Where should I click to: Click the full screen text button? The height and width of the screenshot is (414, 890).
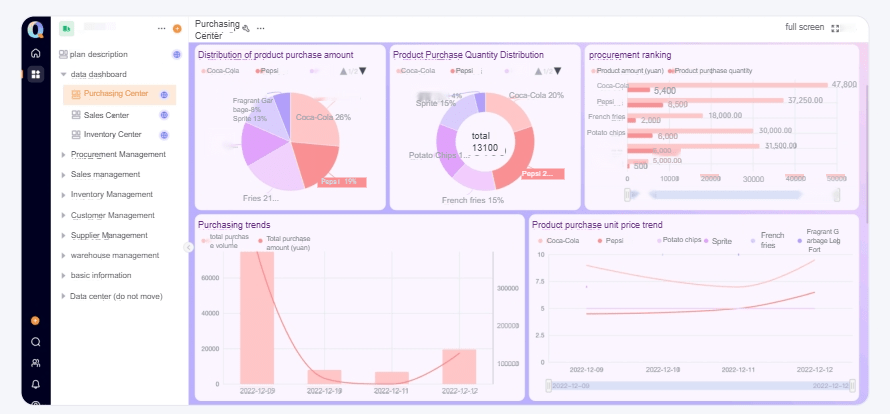pos(805,27)
